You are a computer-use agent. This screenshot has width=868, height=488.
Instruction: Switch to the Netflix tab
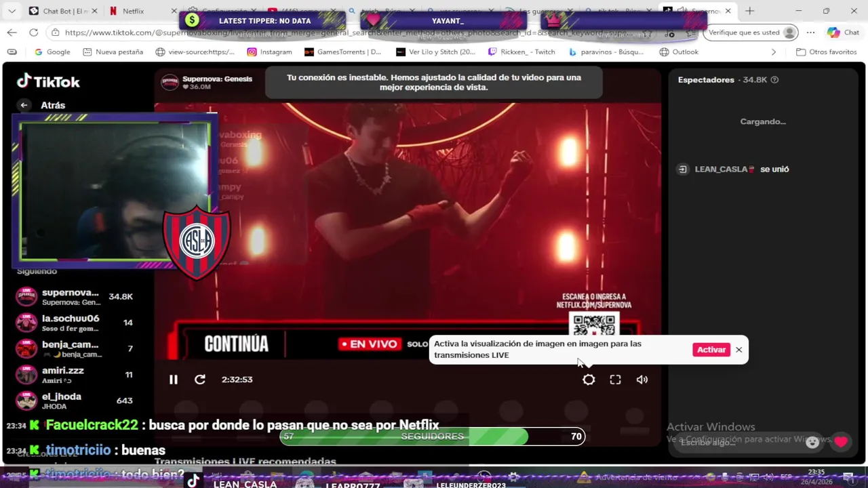(139, 11)
